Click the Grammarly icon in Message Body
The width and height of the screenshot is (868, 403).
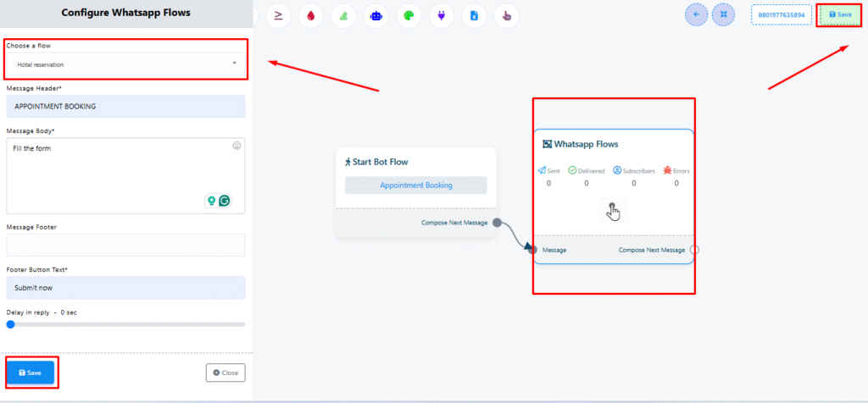coord(224,201)
